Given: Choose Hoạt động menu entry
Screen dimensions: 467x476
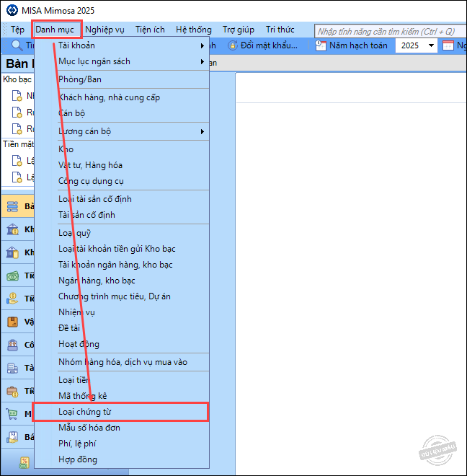Looking at the screenshot, I should (122, 344).
